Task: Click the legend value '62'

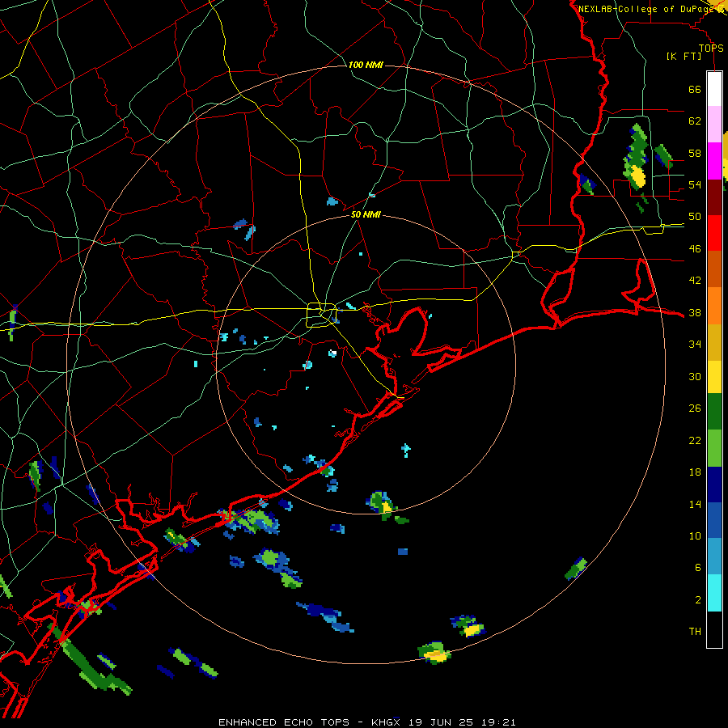Action: pos(695,121)
